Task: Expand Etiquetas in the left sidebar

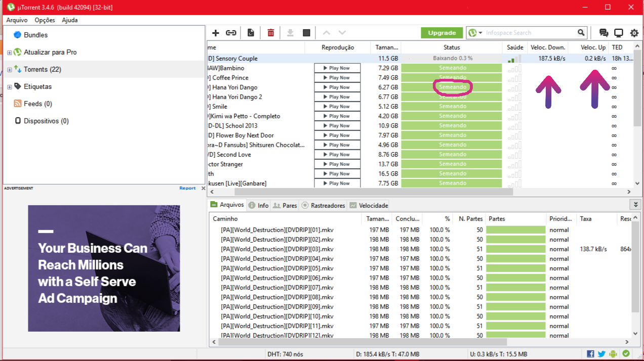Action: (9, 86)
